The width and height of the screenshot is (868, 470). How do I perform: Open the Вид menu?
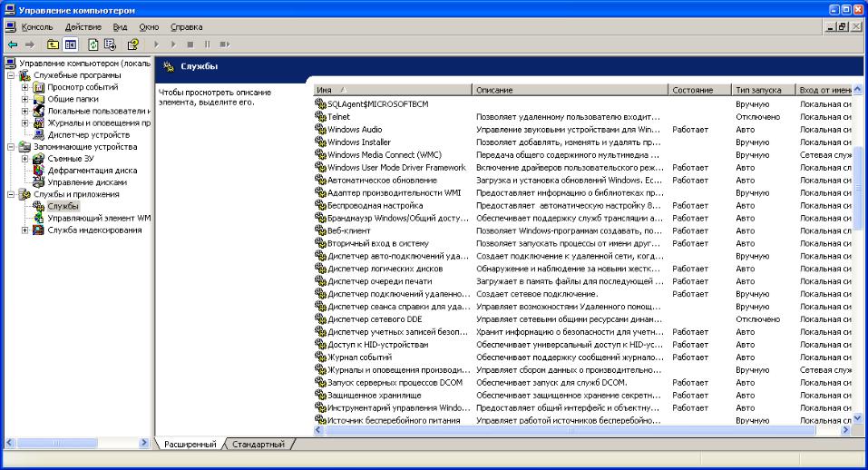(120, 26)
